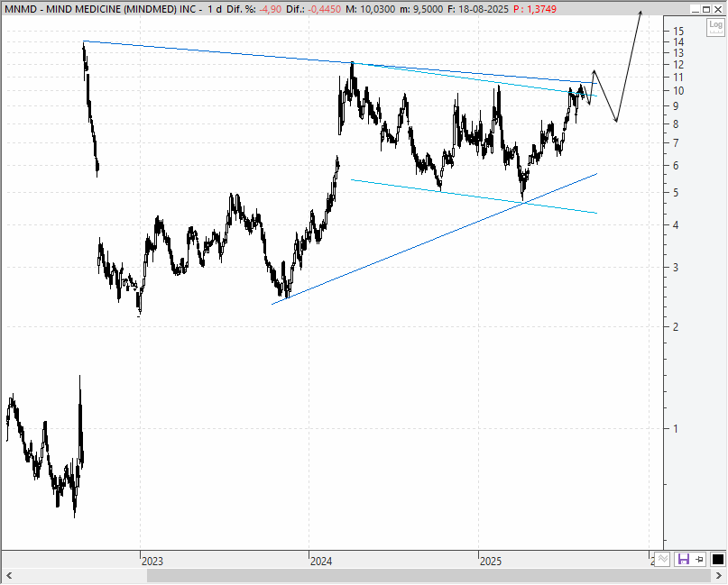Click the 2025 label on time axis
728x585 pixels.
(491, 562)
